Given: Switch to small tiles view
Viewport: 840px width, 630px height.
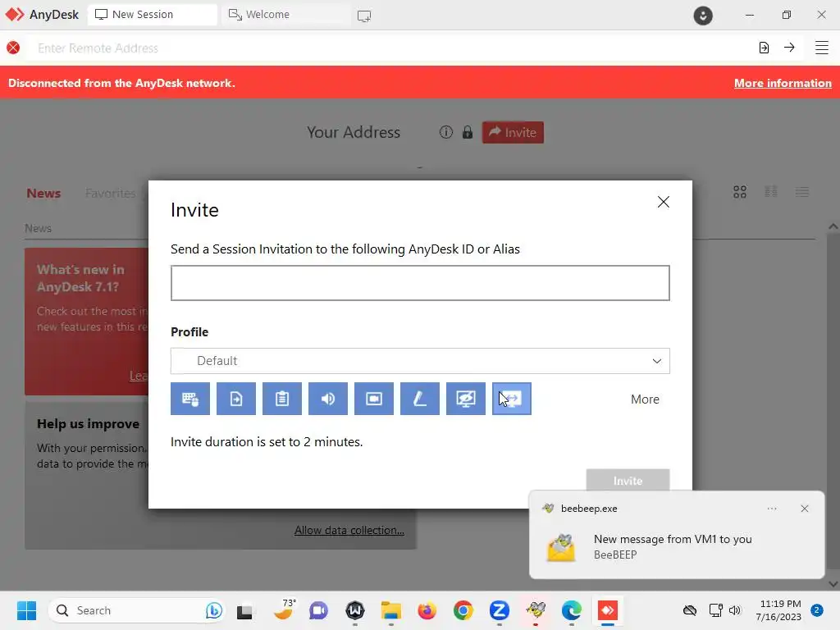Looking at the screenshot, I should pyautogui.click(x=771, y=192).
